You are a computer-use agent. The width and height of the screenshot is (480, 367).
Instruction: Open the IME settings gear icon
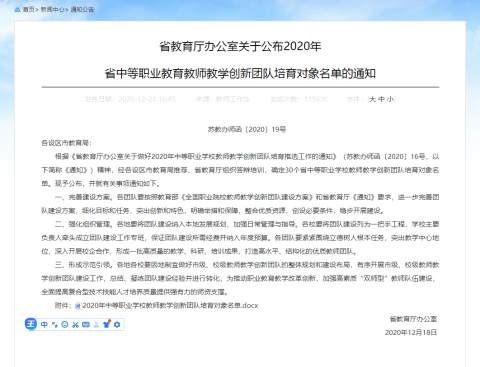117,324
